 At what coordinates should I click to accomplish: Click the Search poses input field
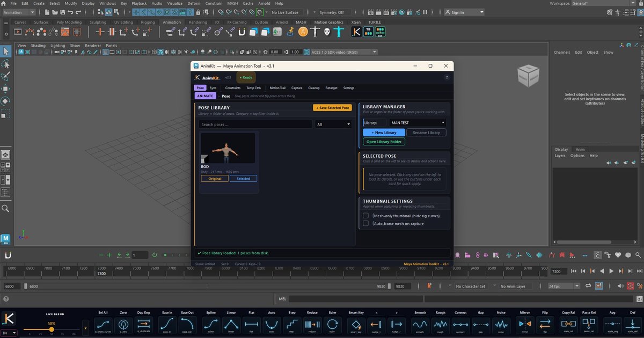pos(255,124)
